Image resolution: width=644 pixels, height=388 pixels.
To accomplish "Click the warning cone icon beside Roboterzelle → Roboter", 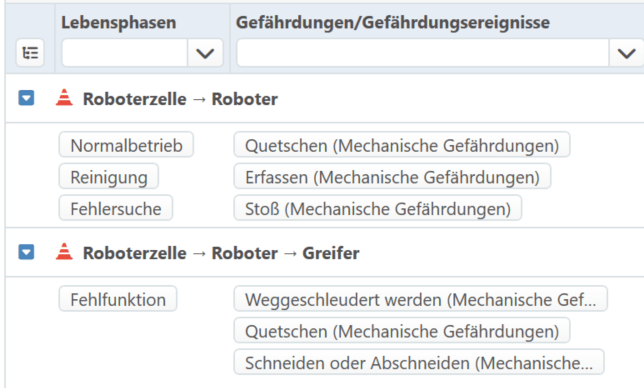I will (x=64, y=98).
